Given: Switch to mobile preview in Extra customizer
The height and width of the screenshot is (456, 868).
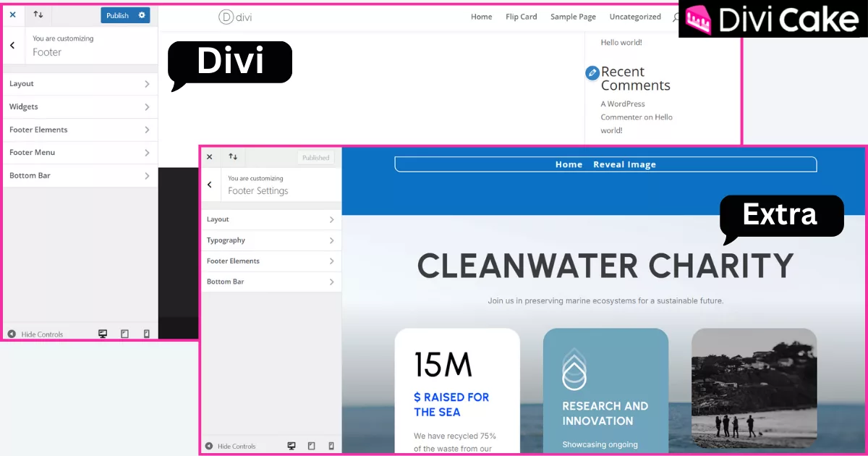Looking at the screenshot, I should point(331,447).
